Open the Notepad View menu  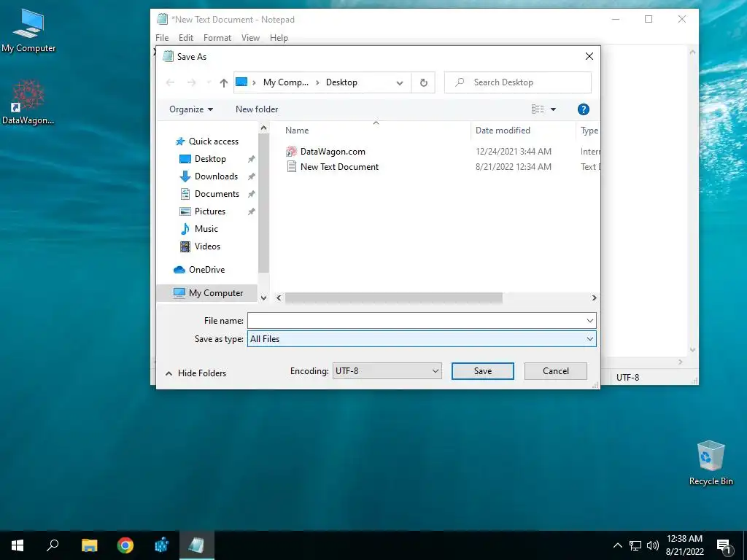[x=251, y=38]
